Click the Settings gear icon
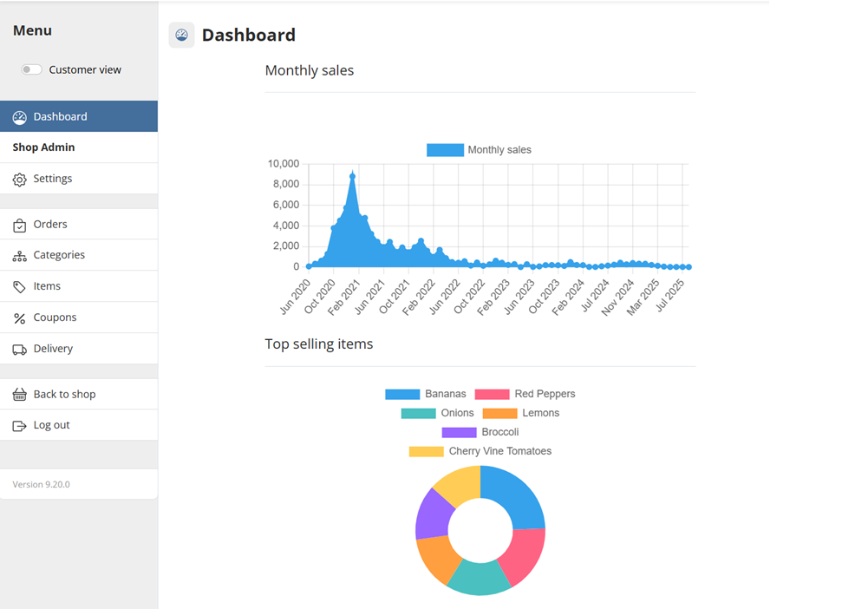Viewport: 868px width, 609px height. click(19, 180)
